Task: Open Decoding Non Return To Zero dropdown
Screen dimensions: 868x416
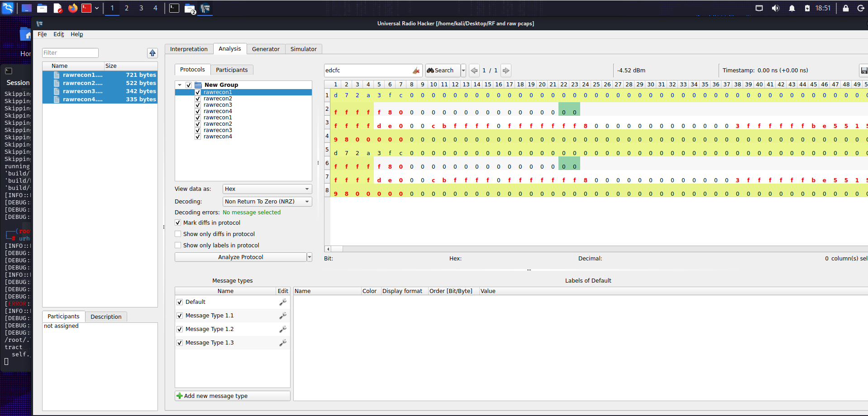Action: 267,202
